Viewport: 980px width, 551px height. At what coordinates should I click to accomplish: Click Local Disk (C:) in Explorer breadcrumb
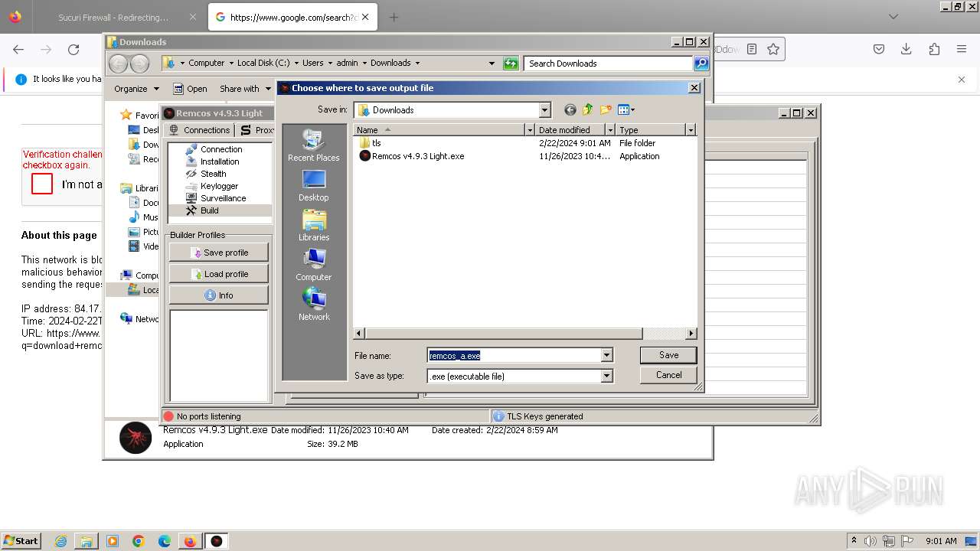(263, 63)
